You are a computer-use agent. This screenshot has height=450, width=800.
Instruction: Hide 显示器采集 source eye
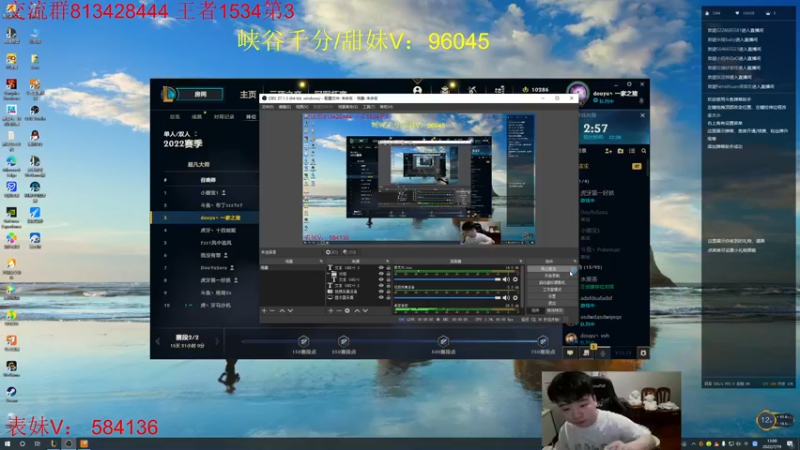[x=381, y=297]
